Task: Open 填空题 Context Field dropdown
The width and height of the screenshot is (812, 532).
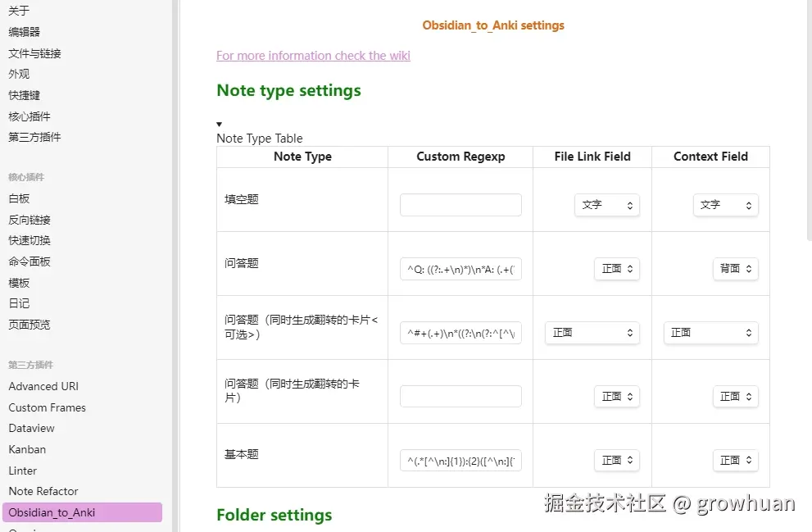Action: (725, 205)
